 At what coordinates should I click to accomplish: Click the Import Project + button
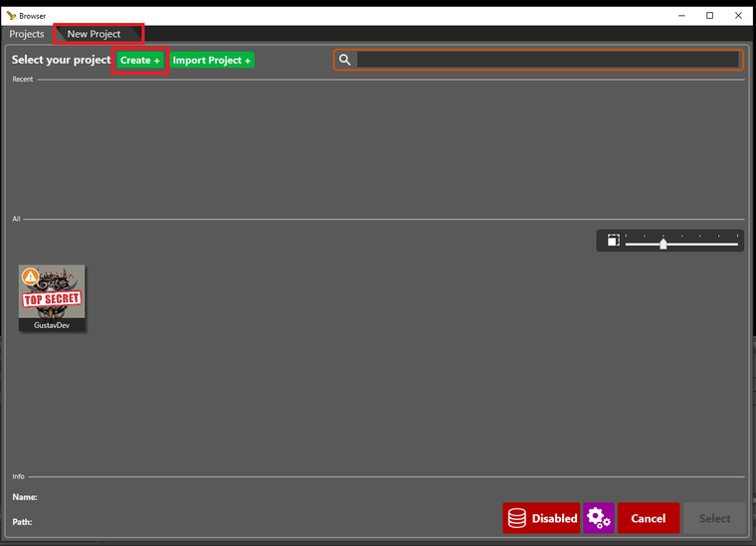click(x=212, y=60)
